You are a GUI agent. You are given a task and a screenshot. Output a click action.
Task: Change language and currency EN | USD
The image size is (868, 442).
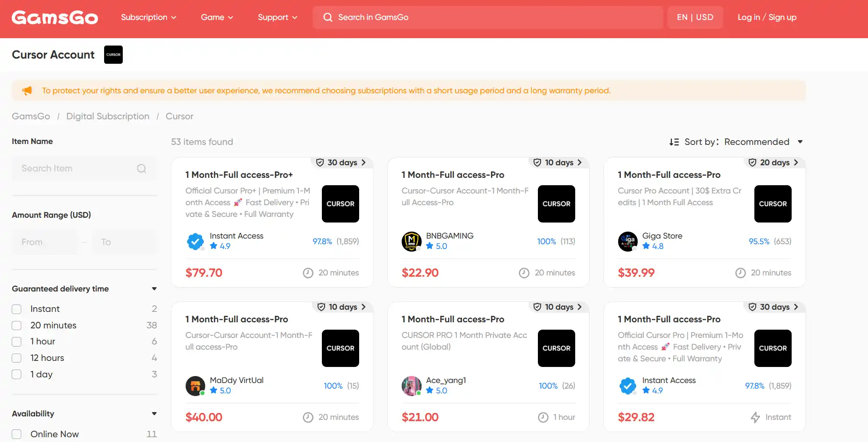coord(695,17)
